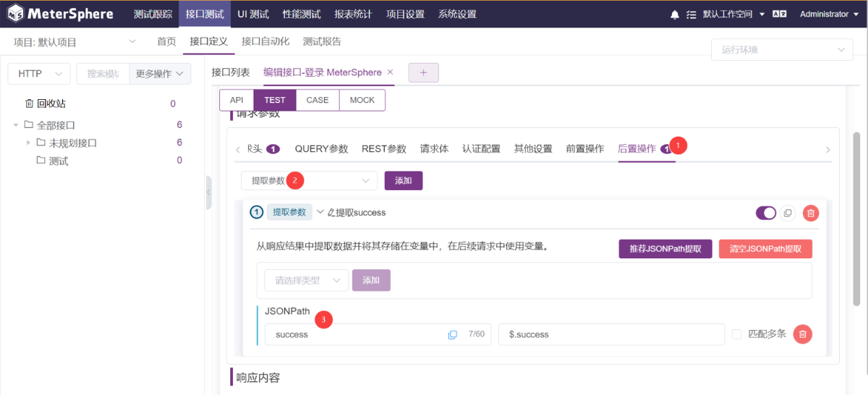Open the 项目设置 menu
868x395 pixels.
point(405,14)
